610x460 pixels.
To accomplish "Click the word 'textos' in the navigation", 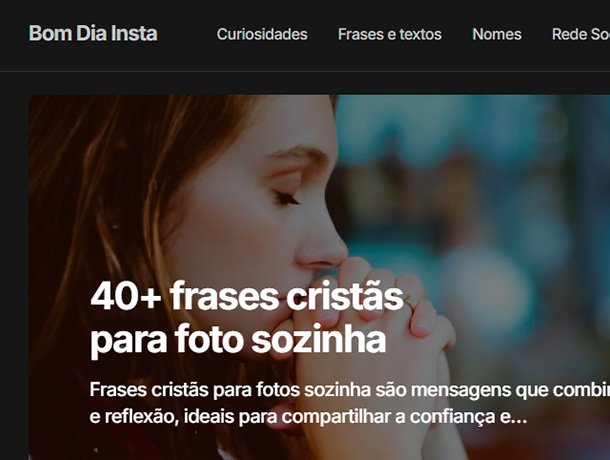I will coord(421,34).
